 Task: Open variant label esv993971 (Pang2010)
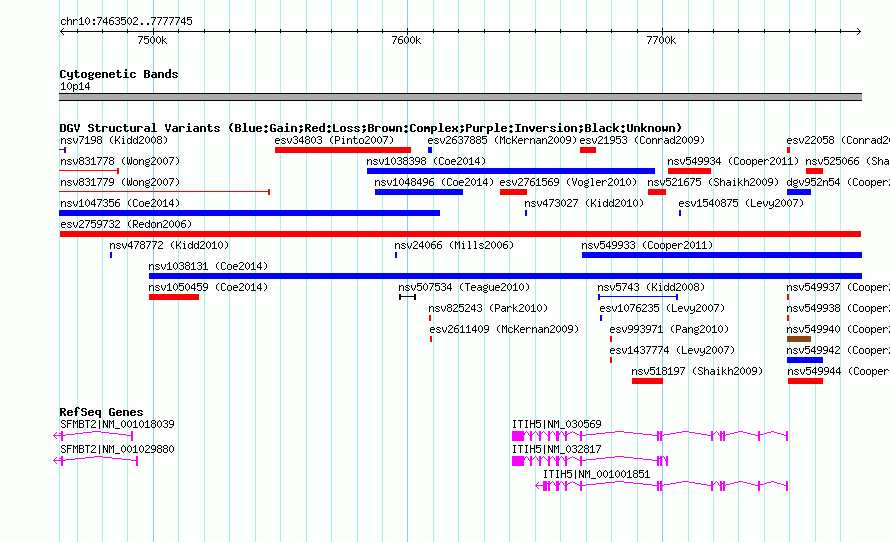669,329
